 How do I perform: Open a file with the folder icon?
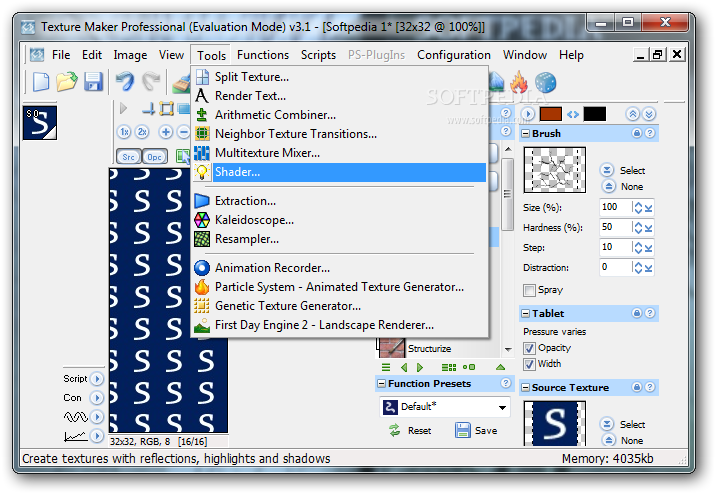tap(67, 83)
